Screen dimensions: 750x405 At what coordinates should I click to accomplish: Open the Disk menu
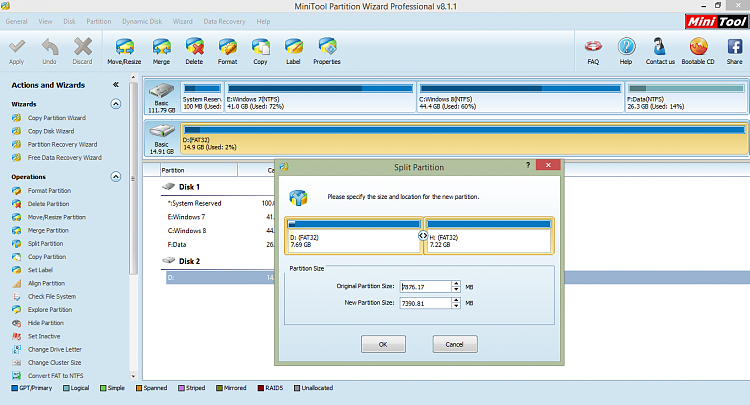pyautogui.click(x=69, y=22)
